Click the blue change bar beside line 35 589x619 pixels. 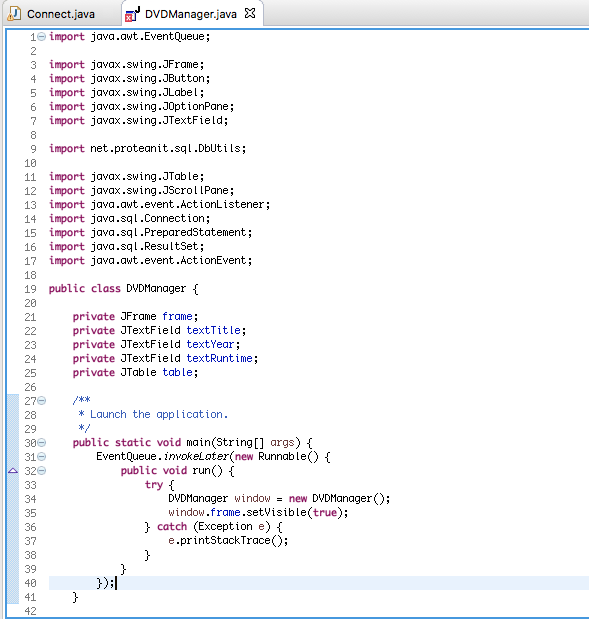(x=13, y=512)
